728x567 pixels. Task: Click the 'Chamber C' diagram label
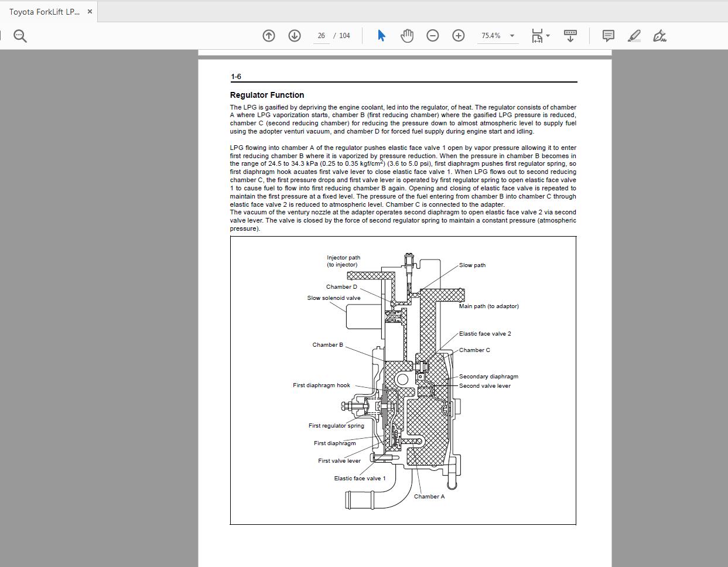coord(474,350)
